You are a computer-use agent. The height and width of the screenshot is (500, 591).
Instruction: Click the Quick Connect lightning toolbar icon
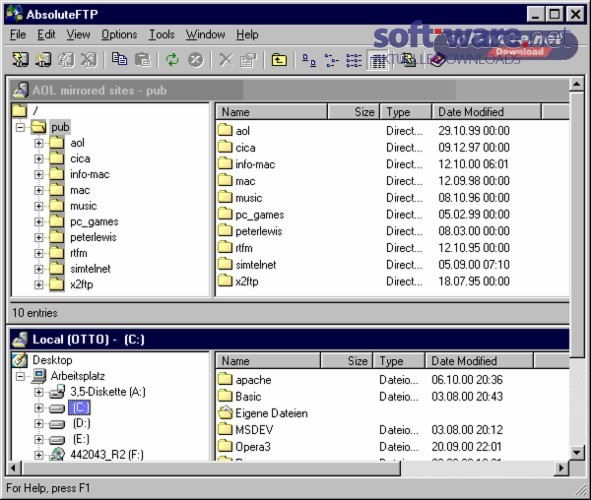(x=21, y=60)
